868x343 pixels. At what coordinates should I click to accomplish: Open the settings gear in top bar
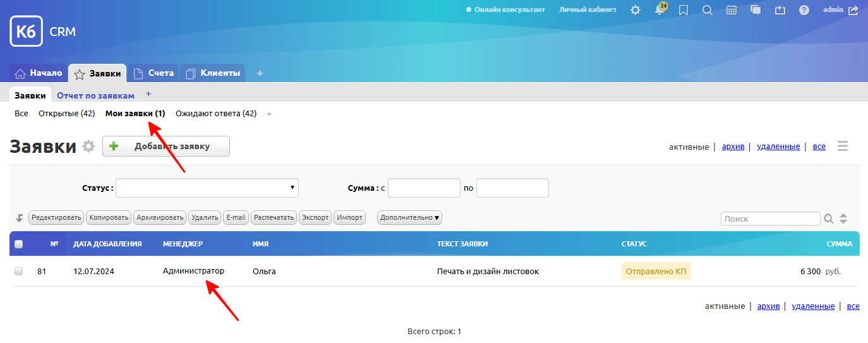635,10
